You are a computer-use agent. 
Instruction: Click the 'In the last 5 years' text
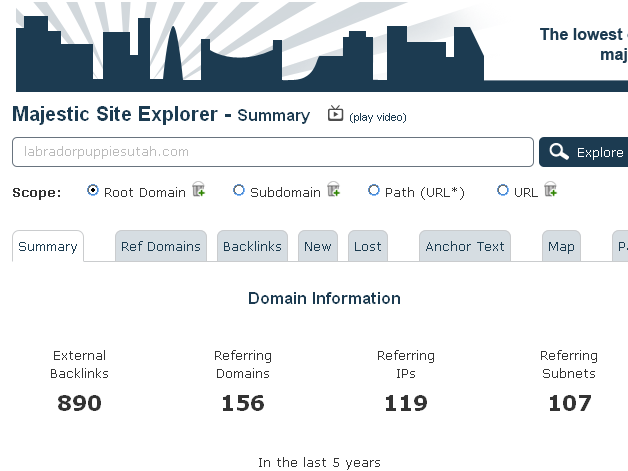point(319,463)
